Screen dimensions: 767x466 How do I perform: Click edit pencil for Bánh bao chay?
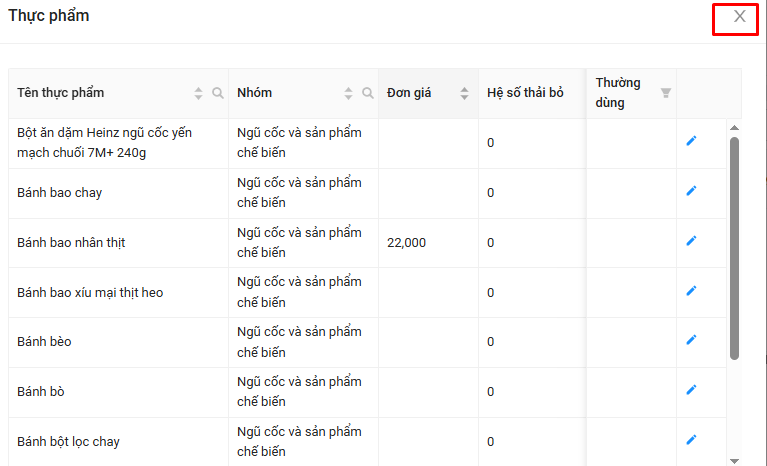click(691, 191)
